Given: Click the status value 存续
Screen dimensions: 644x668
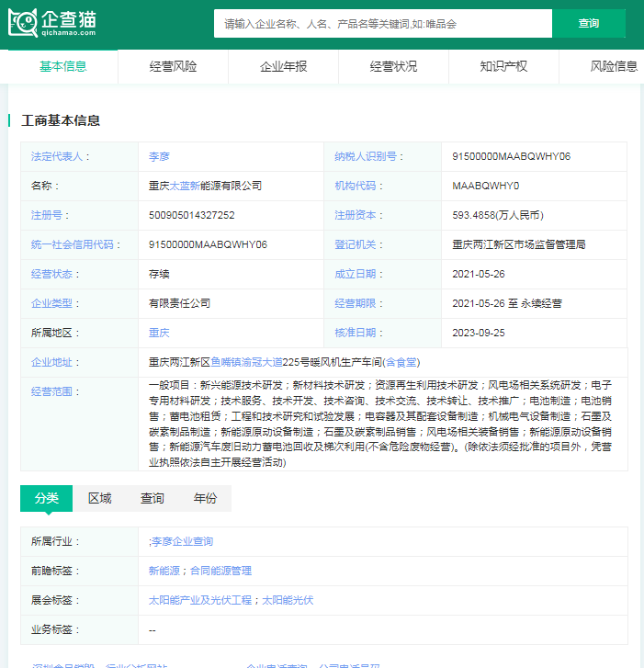Looking at the screenshot, I should 159,275.
